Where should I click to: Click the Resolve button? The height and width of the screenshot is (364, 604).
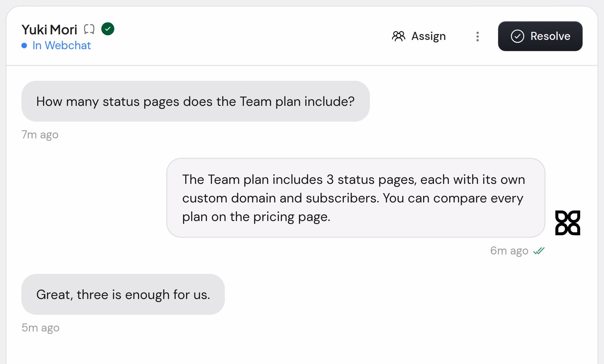pyautogui.click(x=540, y=36)
